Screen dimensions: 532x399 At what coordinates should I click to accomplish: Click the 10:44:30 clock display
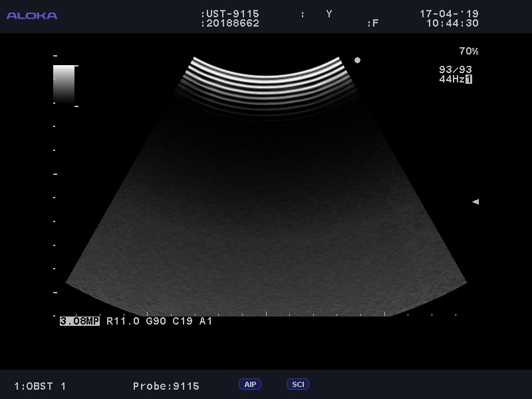click(x=452, y=23)
